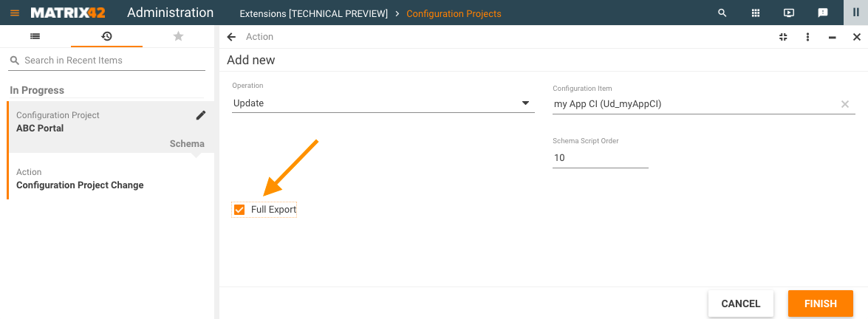Expand the Operation dropdown
868x319 pixels.
(x=525, y=103)
